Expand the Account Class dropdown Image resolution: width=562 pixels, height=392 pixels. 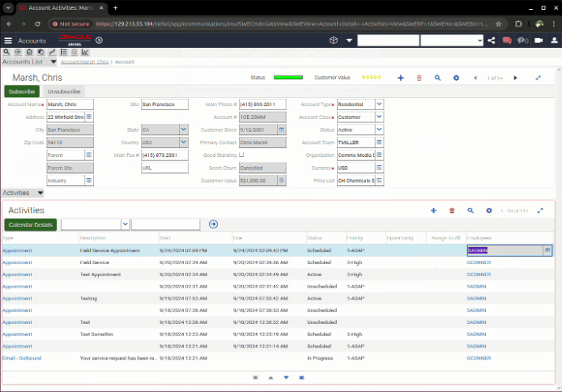click(x=379, y=117)
